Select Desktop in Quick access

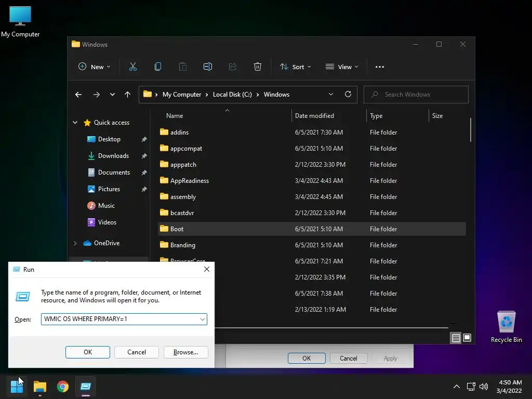click(109, 139)
